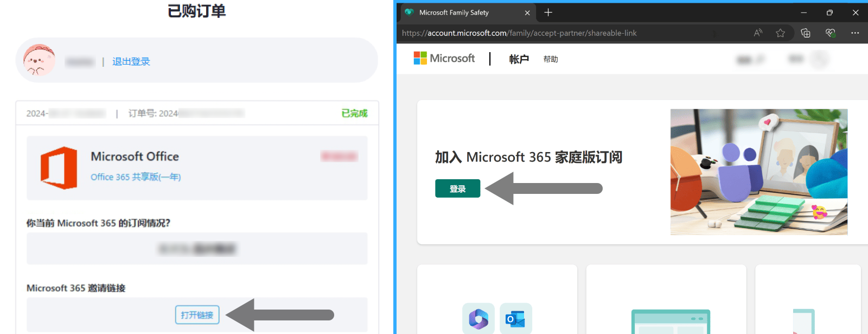Open the browser three-dot settings menu

tap(855, 33)
